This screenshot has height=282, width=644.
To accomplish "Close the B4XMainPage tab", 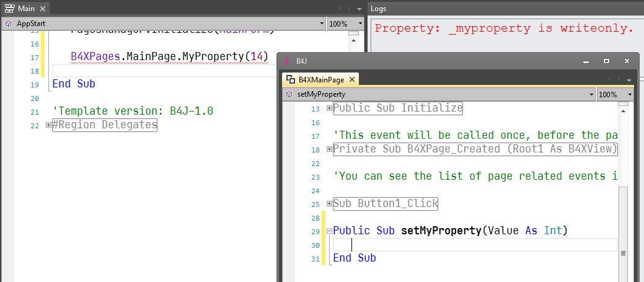I will click(352, 79).
